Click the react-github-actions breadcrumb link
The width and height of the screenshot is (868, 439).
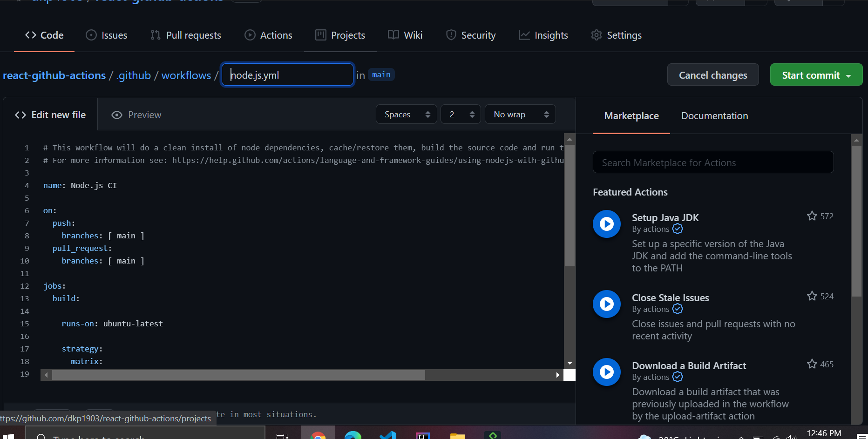tap(54, 75)
